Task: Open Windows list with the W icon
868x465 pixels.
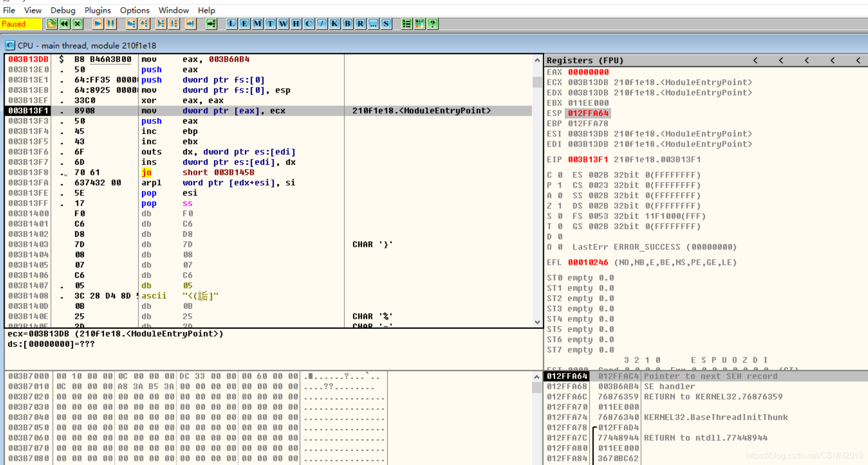Action: pyautogui.click(x=283, y=24)
